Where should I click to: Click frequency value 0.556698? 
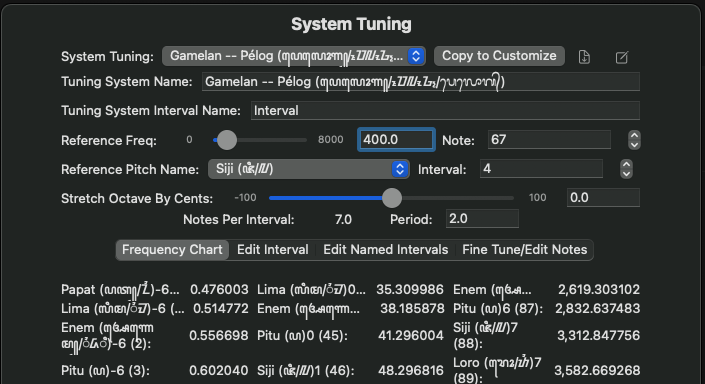(x=219, y=335)
